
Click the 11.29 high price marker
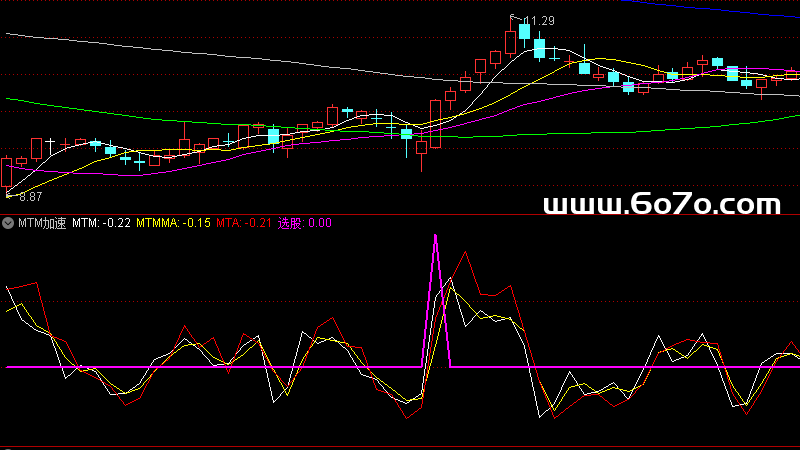(538, 21)
